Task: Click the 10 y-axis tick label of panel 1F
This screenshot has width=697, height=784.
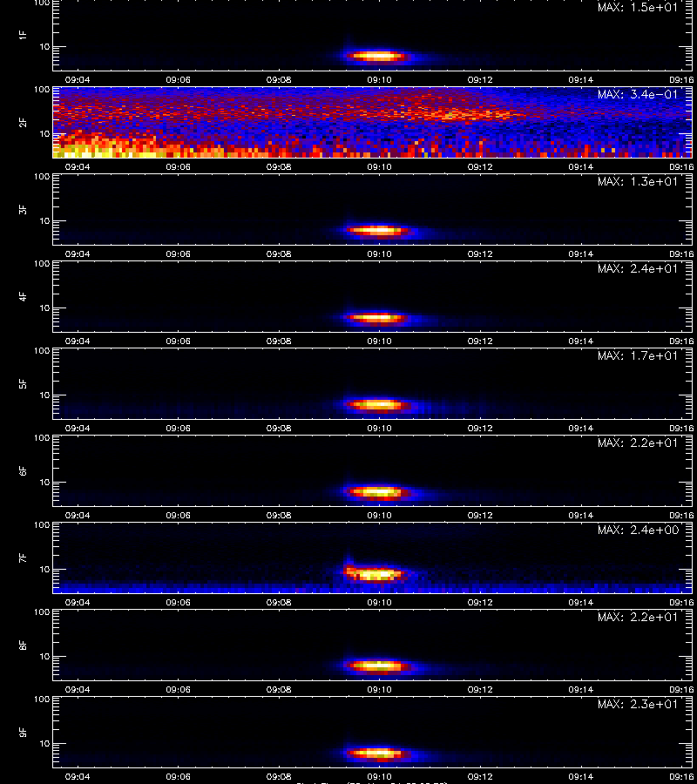Action: coord(44,46)
